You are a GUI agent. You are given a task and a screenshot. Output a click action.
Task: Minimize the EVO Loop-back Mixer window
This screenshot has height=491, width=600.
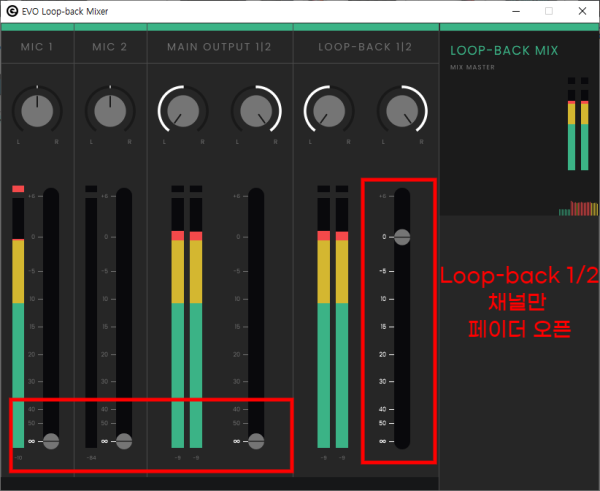pyautogui.click(x=516, y=11)
